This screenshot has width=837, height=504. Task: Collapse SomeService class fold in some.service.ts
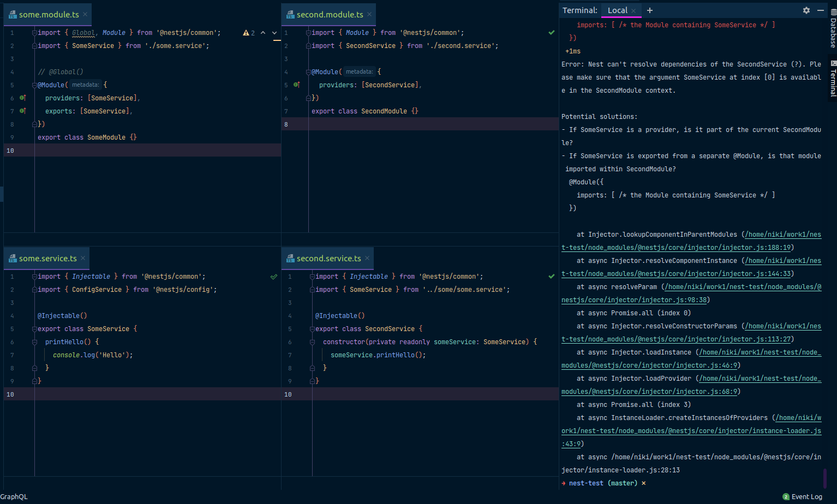34,329
